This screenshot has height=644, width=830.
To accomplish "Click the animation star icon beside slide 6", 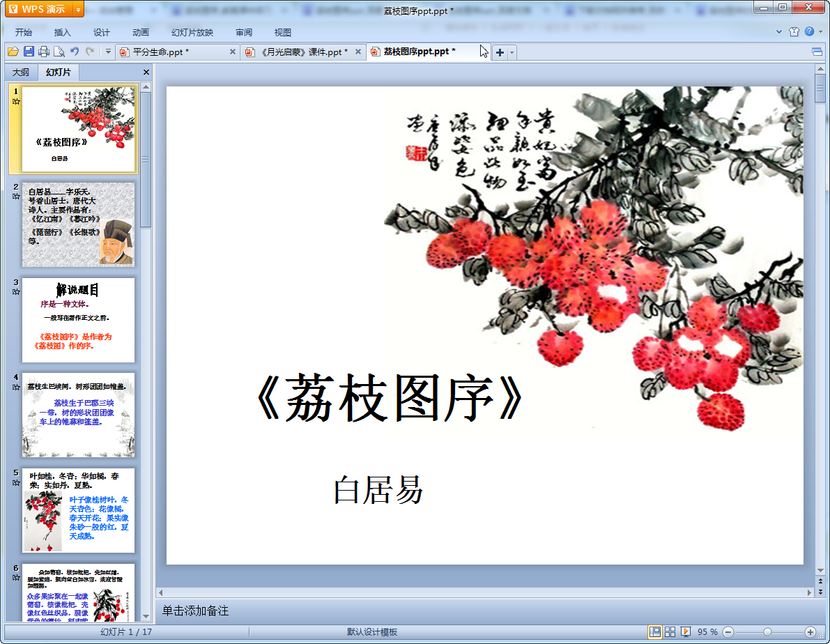I will [16, 577].
